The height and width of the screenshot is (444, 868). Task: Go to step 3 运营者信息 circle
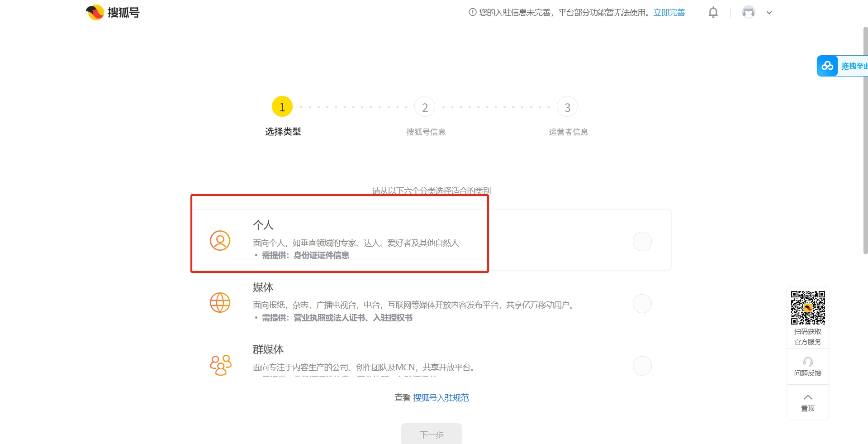pos(567,107)
